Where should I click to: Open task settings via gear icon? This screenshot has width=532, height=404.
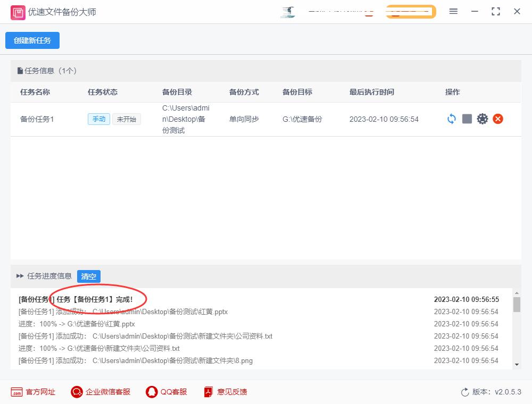483,119
